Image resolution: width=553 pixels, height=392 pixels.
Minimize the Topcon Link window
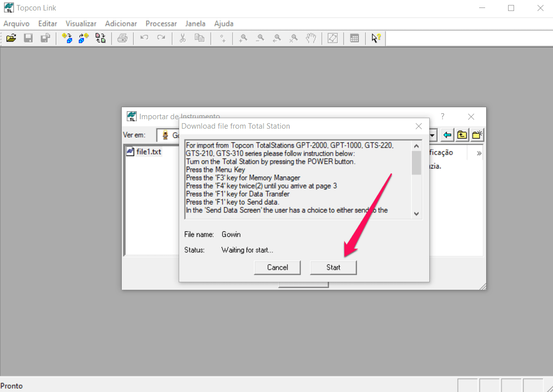point(482,8)
